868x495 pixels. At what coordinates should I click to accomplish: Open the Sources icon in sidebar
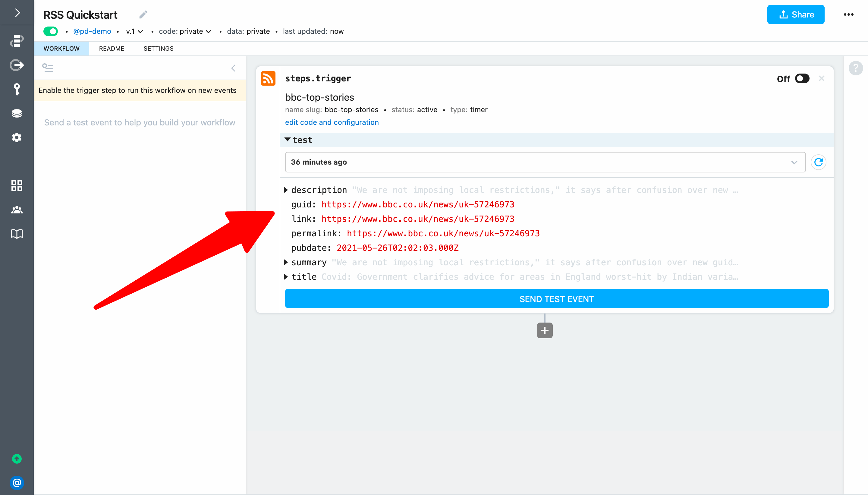pos(17,65)
